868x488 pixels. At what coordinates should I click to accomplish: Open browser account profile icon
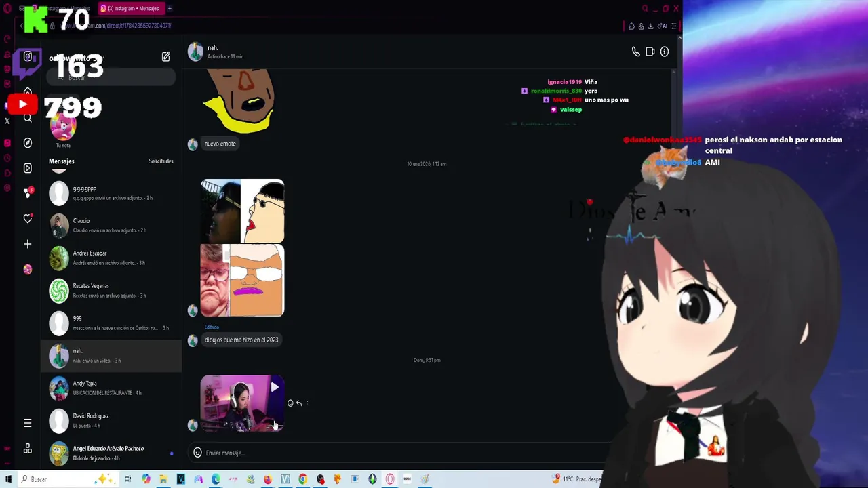[x=641, y=26]
